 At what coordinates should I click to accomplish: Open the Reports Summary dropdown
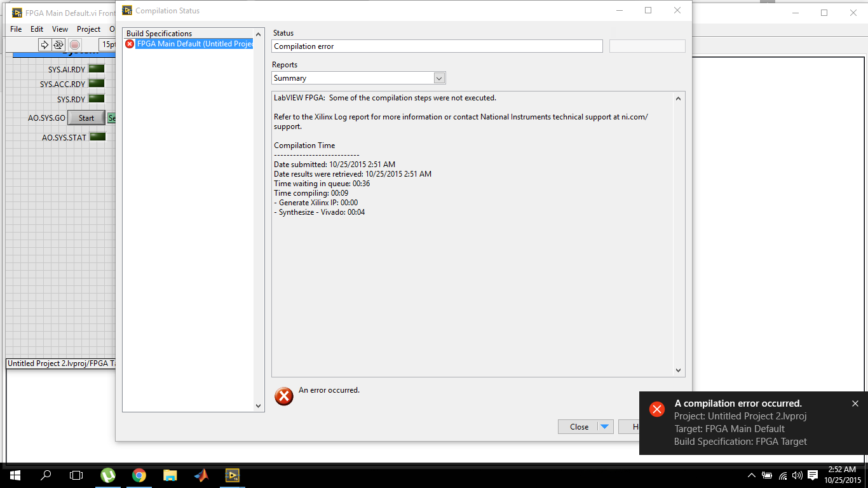(439, 78)
